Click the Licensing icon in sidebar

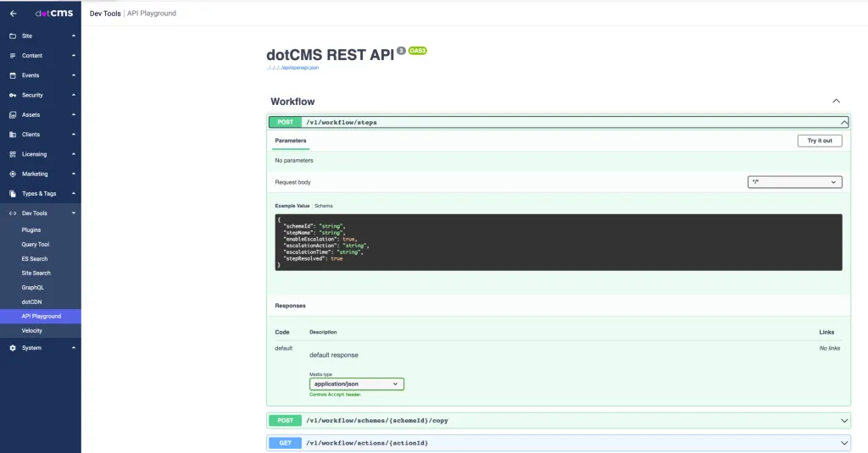[x=13, y=154]
